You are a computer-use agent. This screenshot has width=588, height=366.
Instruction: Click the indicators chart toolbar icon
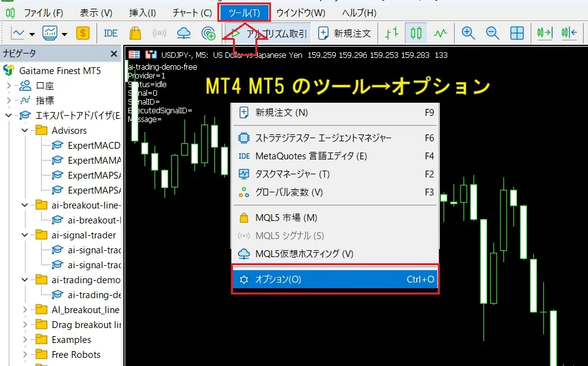point(50,33)
